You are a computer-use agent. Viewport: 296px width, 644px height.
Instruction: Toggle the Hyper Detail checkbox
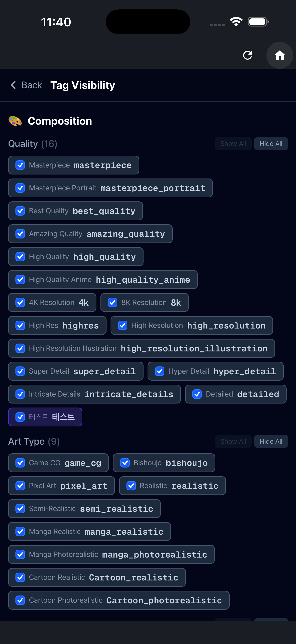(x=160, y=371)
